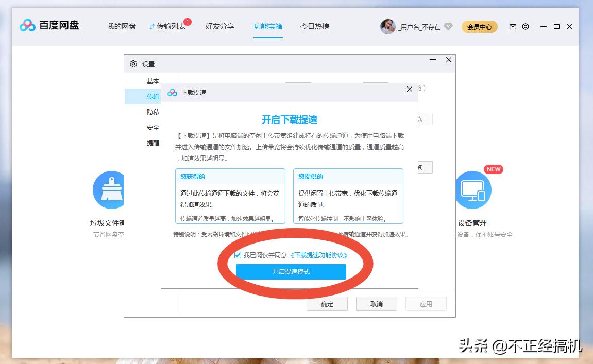Click the music note icon on 传输列表
593x364 pixels.
click(153, 25)
